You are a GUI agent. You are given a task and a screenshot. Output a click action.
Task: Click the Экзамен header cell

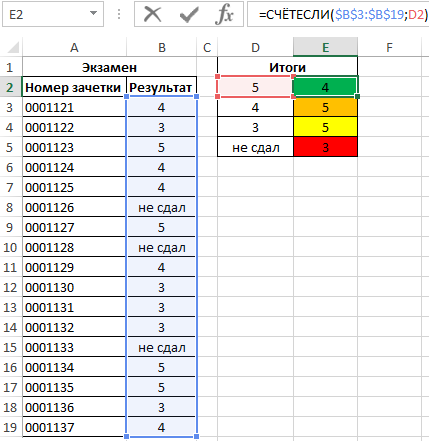(109, 67)
